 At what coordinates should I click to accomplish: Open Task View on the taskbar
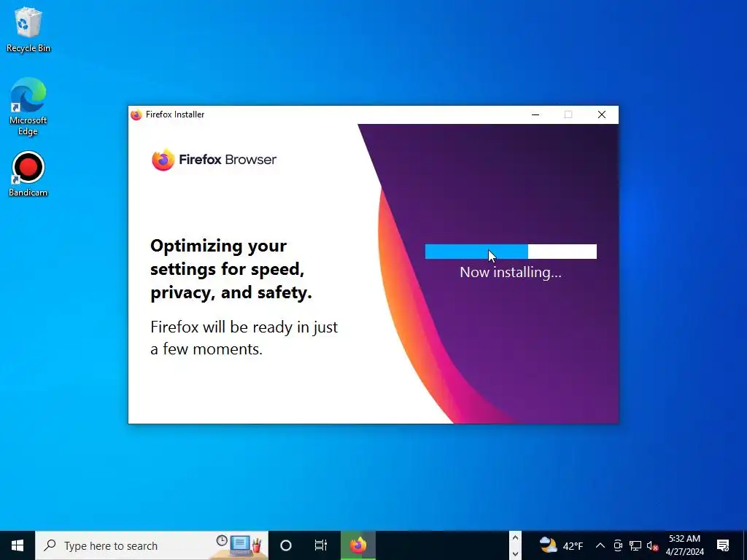(x=321, y=545)
